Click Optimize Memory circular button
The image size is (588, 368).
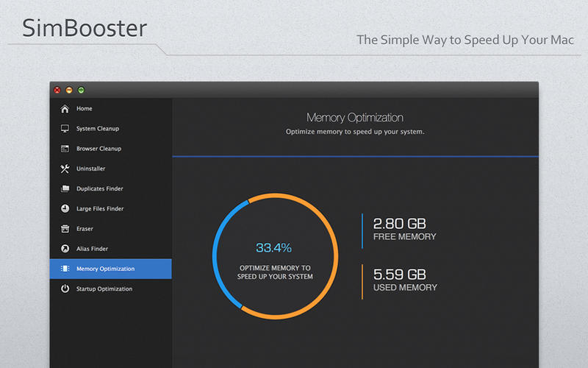pyautogui.click(x=275, y=272)
